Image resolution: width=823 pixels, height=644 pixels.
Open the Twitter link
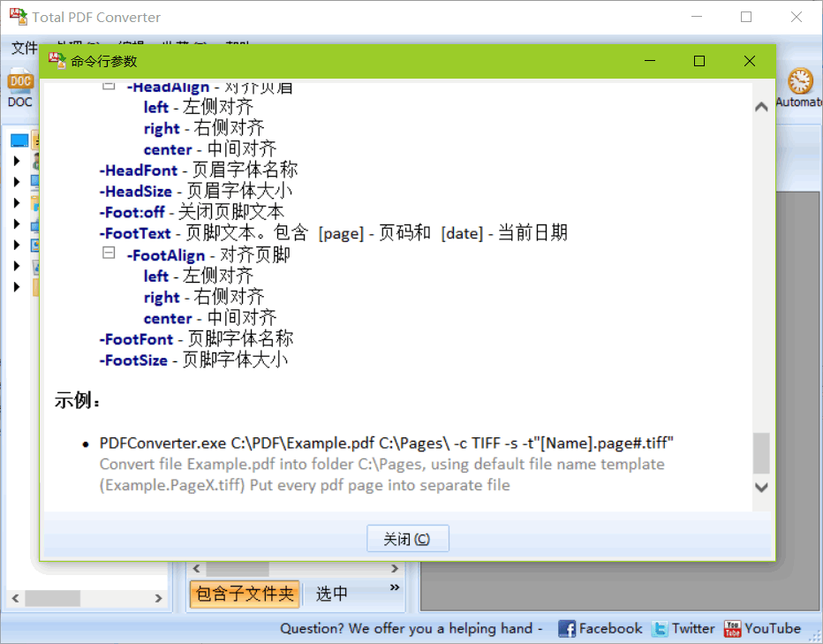(693, 628)
